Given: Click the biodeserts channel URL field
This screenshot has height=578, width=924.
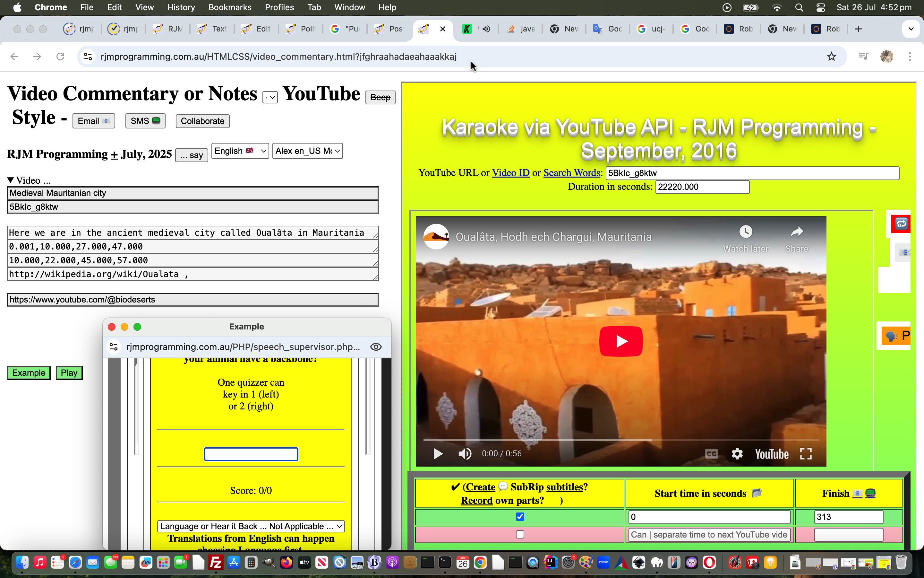Looking at the screenshot, I should (x=193, y=300).
